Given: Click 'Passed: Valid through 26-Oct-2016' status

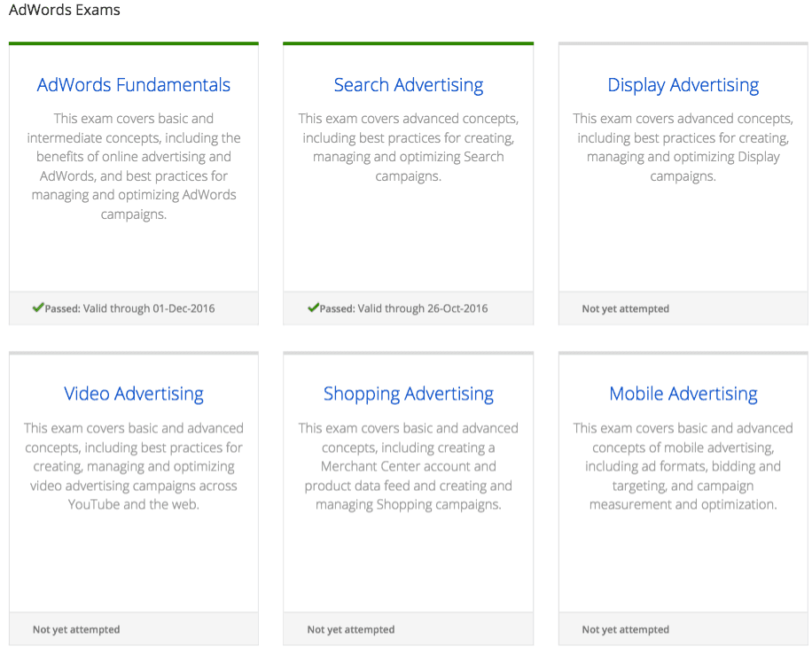Looking at the screenshot, I should pos(403,308).
